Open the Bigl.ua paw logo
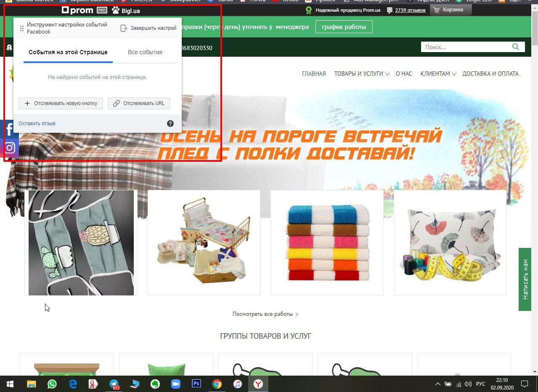Image resolution: width=538 pixels, height=392 pixels. pos(126,11)
